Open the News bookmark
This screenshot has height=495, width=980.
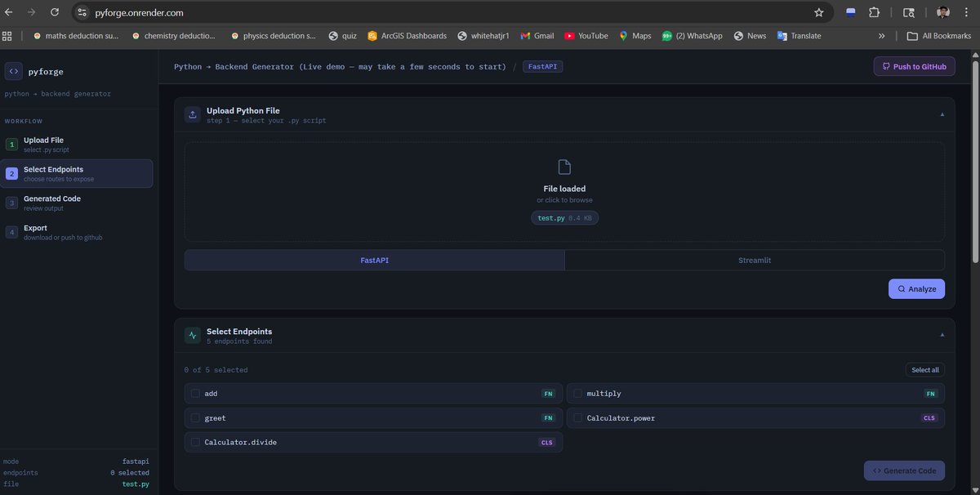coord(750,36)
